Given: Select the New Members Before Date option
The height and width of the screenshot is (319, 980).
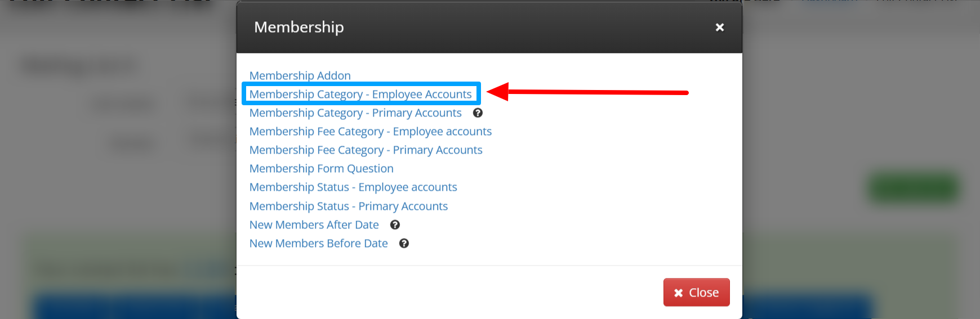Looking at the screenshot, I should coord(319,243).
